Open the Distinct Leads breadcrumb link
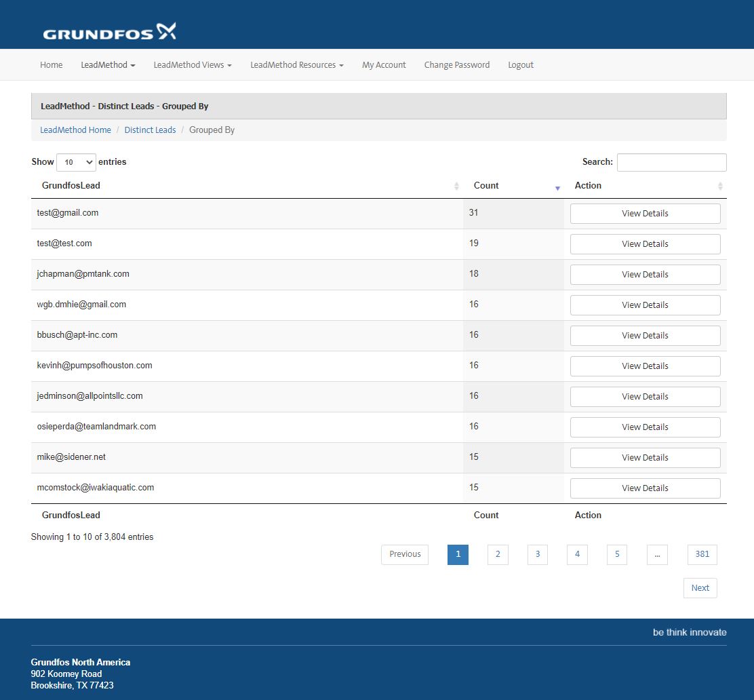The height and width of the screenshot is (700, 754). [x=150, y=130]
